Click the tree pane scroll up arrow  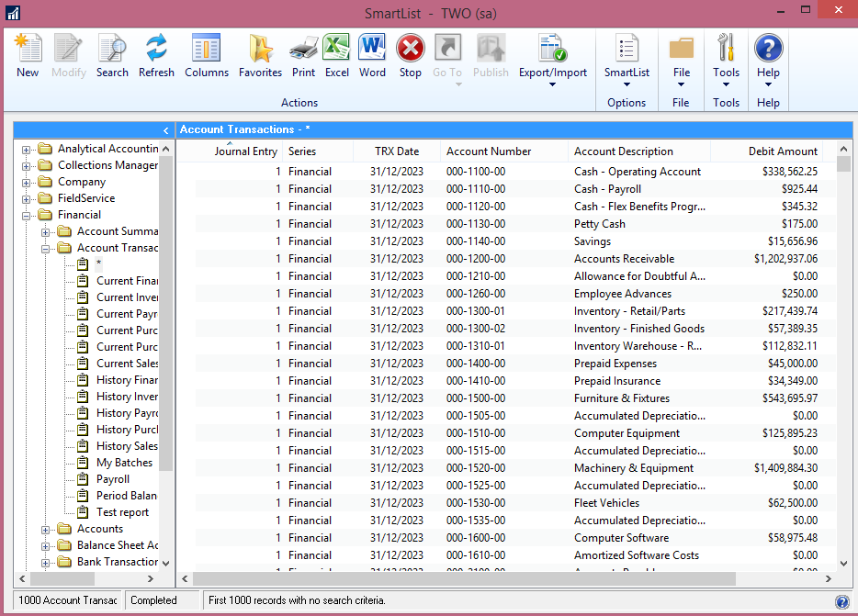(x=166, y=149)
